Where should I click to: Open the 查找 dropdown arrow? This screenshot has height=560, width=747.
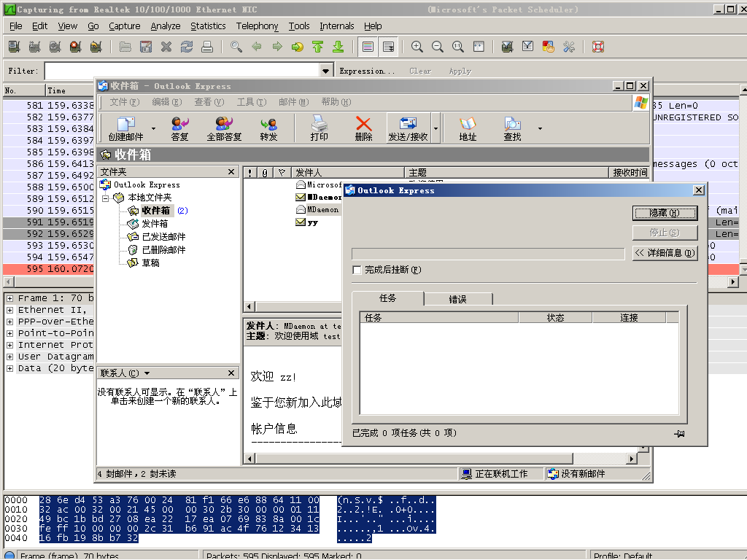(540, 128)
